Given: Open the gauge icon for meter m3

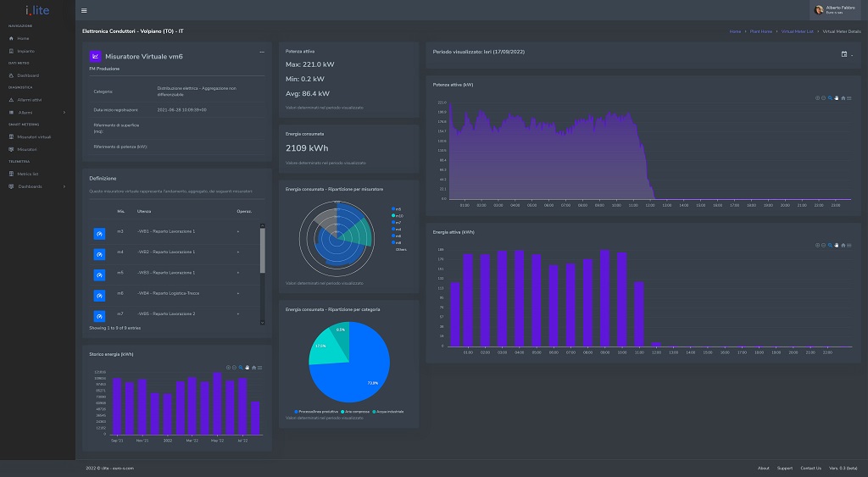Looking at the screenshot, I should (99, 232).
